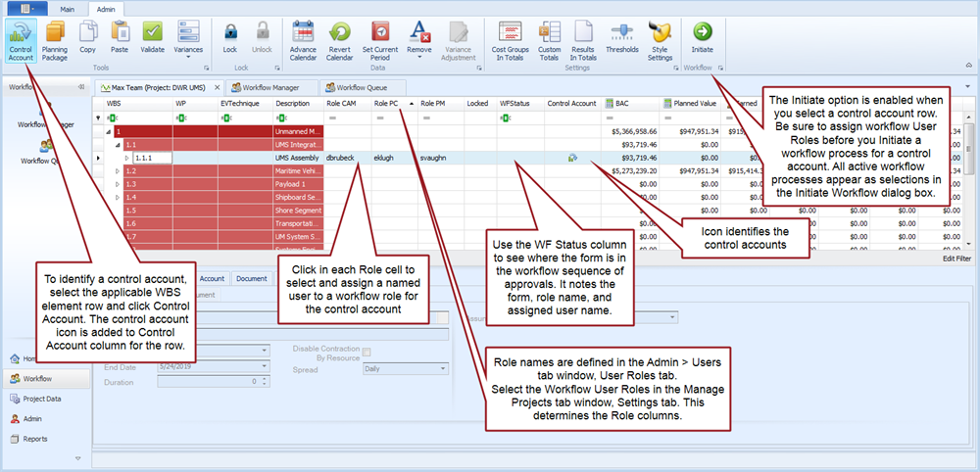Open the End Date dropdown picker

(267, 366)
